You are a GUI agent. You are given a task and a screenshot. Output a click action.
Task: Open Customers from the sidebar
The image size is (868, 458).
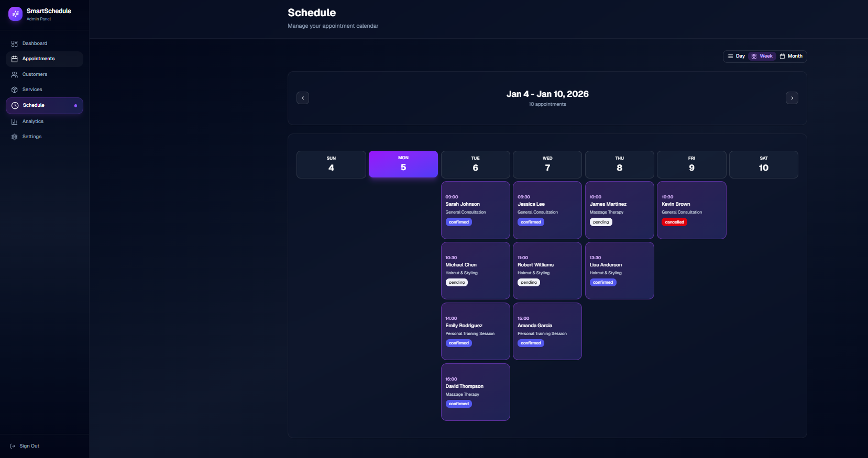click(45, 74)
